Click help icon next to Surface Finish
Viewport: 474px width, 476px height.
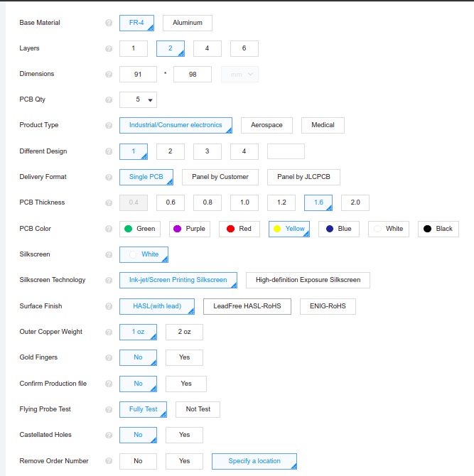109,306
